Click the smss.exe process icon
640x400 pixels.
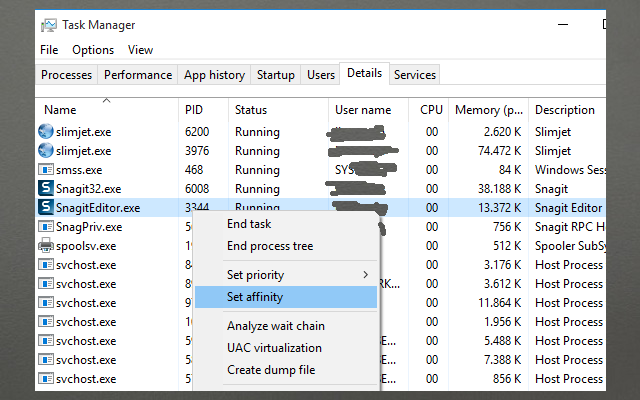point(46,169)
